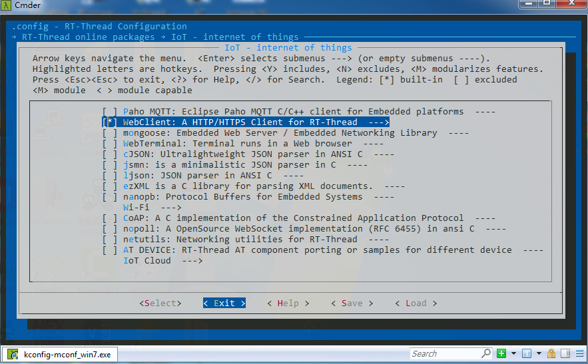Open the hamburger settings menu icon
Viewport: 588px width, 364px height.
click(579, 354)
